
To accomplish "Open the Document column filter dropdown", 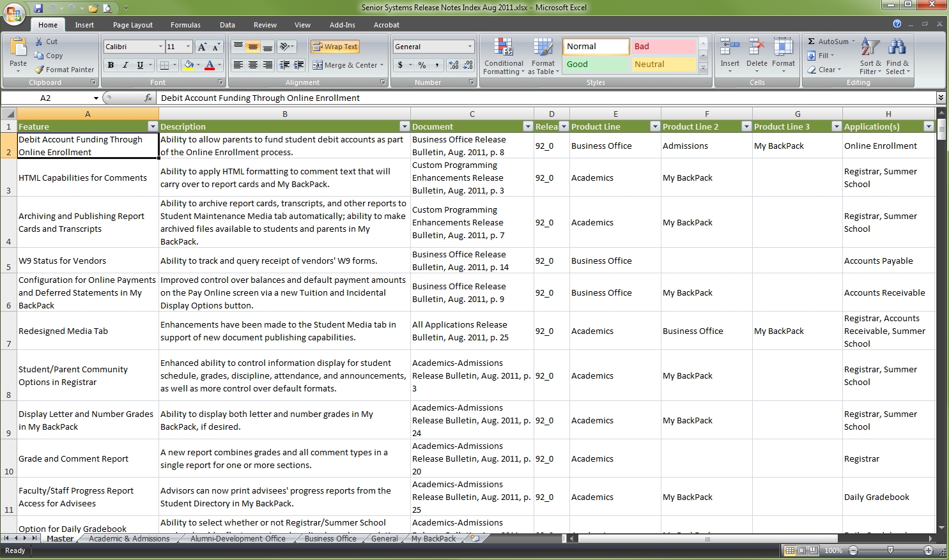I will (x=528, y=126).
